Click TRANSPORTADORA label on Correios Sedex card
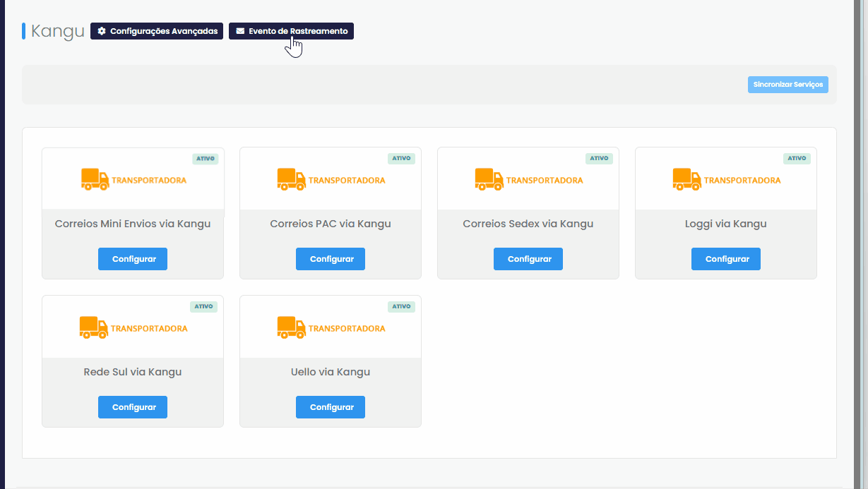The width and height of the screenshot is (868, 489). pos(545,181)
